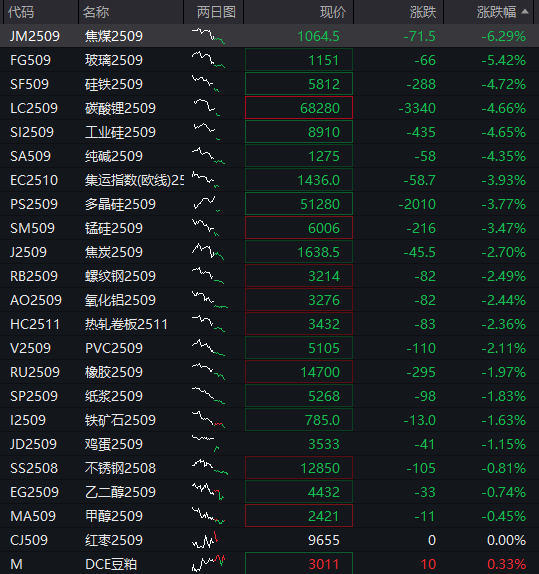This screenshot has height=574, width=539.
Task: Open the 热轧卷板2511 two-day mini chart
Action: click(208, 324)
